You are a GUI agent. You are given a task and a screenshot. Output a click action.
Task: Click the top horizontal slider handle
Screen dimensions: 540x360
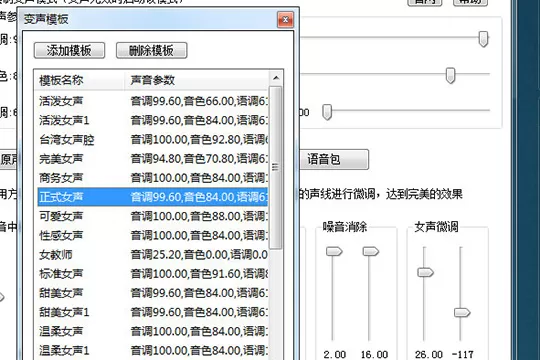483,39
